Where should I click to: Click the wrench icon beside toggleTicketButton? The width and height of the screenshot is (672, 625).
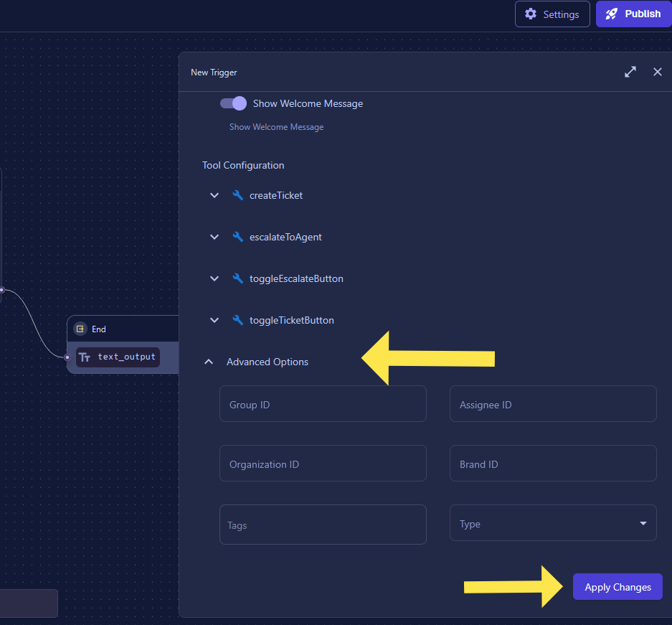238,320
